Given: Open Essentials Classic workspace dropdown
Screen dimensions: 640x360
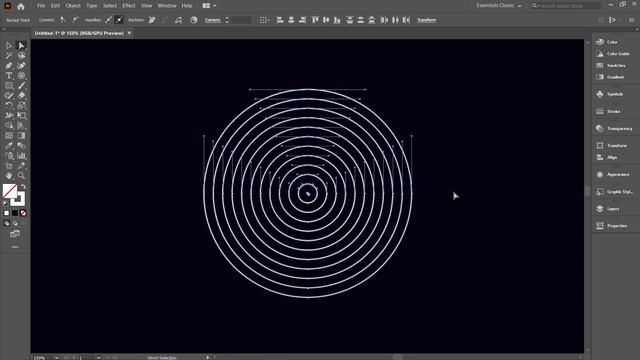Looking at the screenshot, I should 498,6.
